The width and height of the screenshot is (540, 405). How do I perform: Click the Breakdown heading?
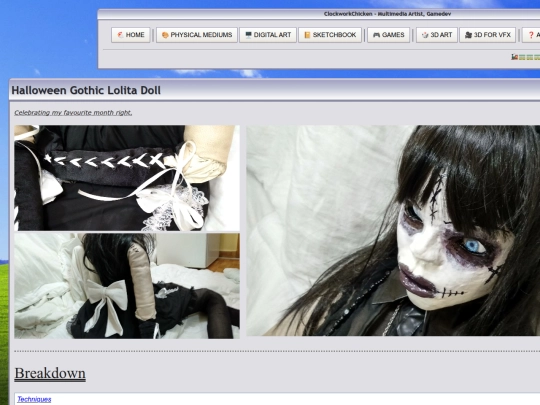point(50,374)
